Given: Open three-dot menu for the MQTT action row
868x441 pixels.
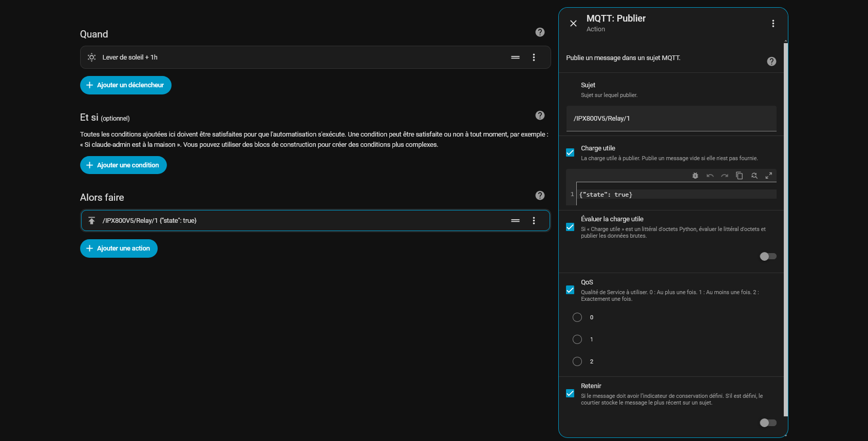Looking at the screenshot, I should [534, 221].
